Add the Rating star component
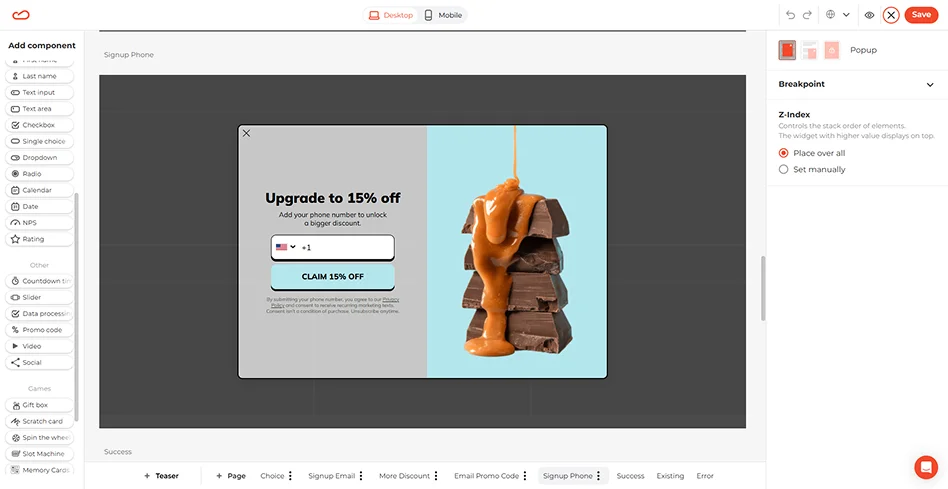948x489 pixels. [x=40, y=239]
